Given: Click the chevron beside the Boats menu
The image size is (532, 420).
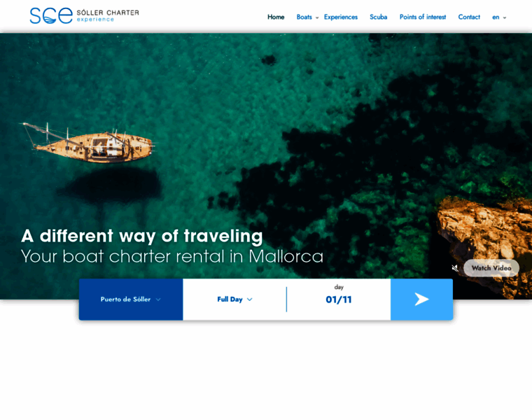Looking at the screenshot, I should coord(317,17).
